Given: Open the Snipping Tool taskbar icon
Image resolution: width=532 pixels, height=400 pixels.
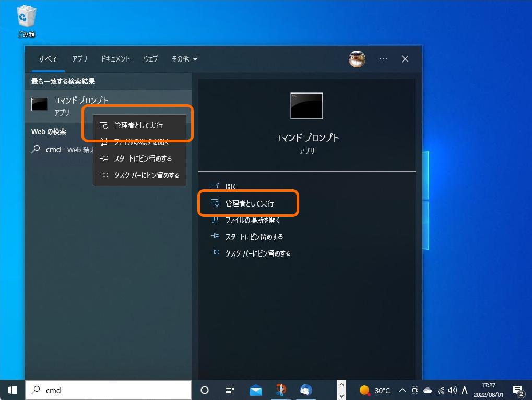Looking at the screenshot, I should (x=280, y=390).
